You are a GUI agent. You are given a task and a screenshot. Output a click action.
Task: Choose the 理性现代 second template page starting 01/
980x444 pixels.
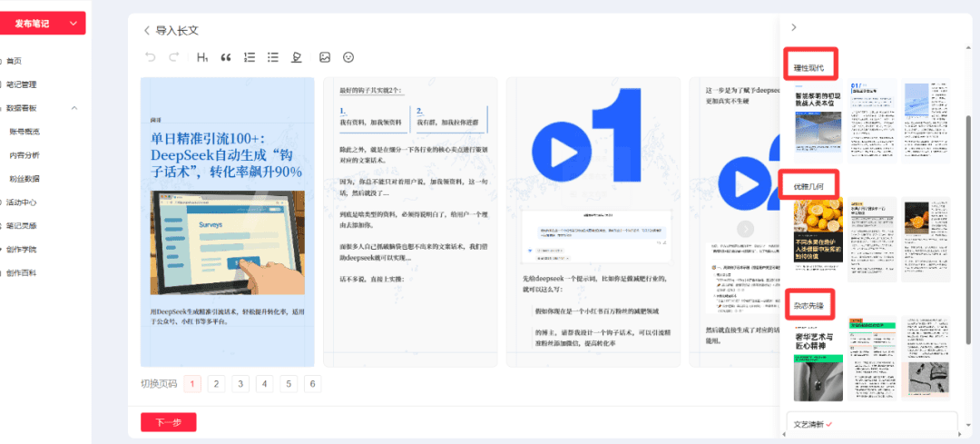[872, 120]
